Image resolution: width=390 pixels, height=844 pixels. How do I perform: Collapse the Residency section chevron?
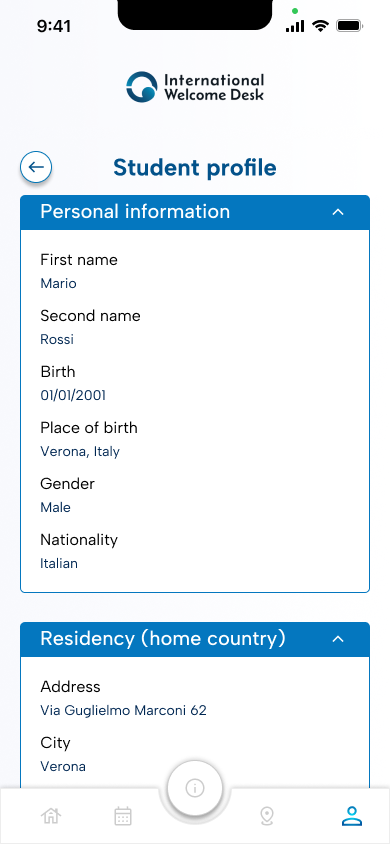pyautogui.click(x=338, y=639)
